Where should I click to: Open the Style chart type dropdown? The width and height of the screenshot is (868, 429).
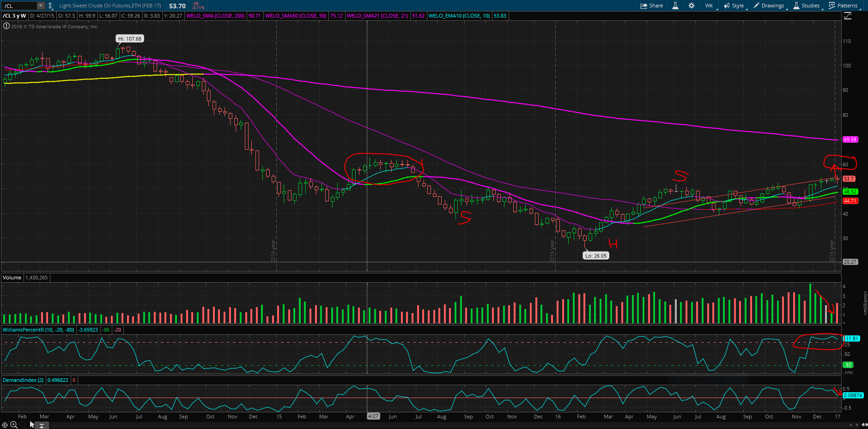[734, 6]
